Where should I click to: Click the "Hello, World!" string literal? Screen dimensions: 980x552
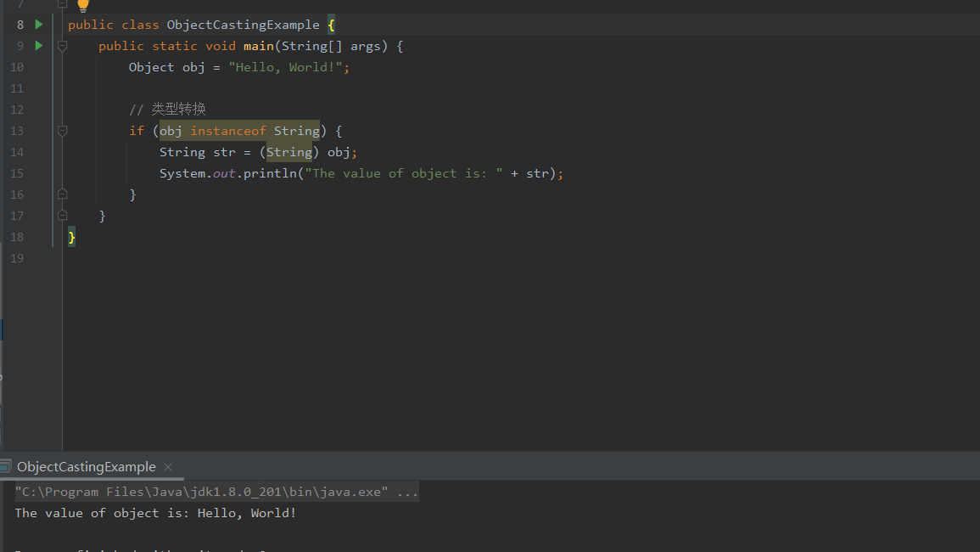(285, 67)
